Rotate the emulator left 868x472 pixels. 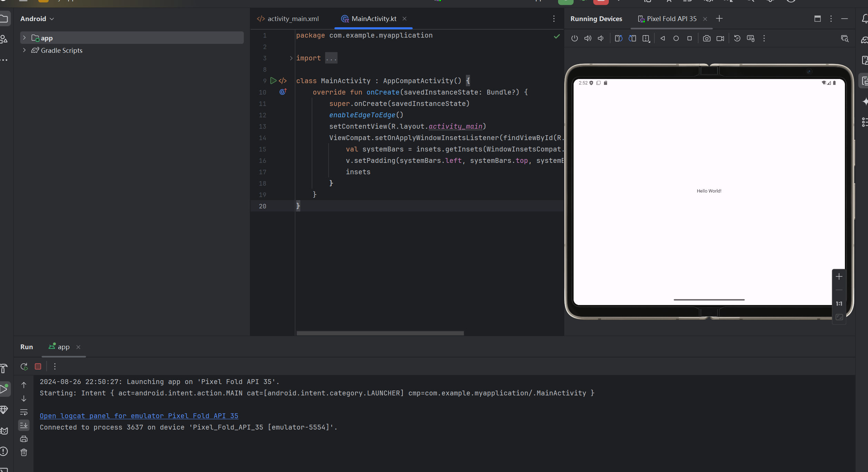click(x=618, y=38)
